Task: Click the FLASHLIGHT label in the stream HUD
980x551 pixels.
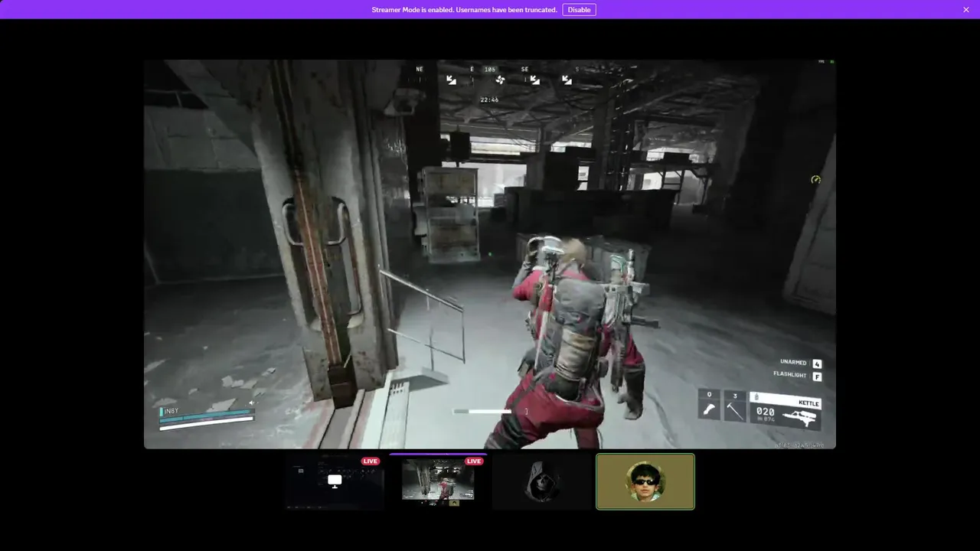Action: 789,375
